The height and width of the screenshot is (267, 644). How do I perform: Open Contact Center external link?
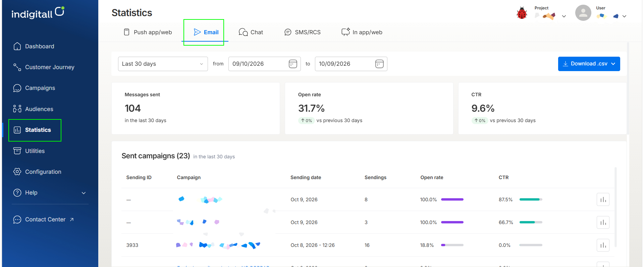(x=43, y=219)
